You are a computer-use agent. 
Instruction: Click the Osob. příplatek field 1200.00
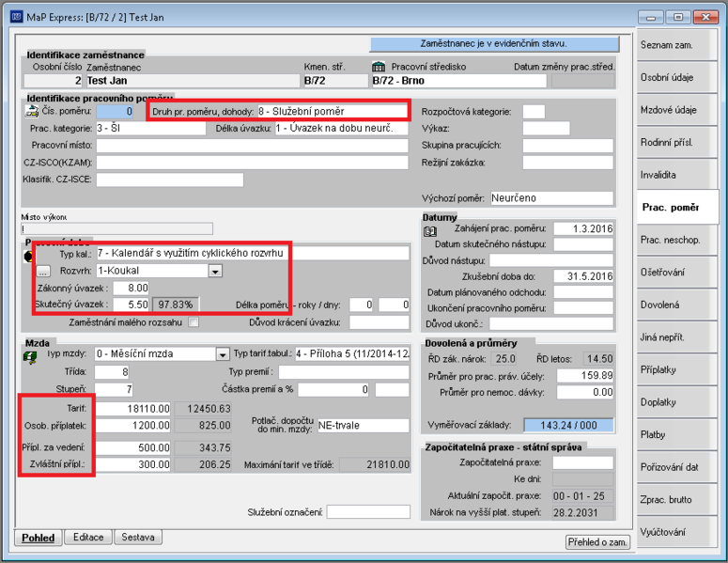133,426
